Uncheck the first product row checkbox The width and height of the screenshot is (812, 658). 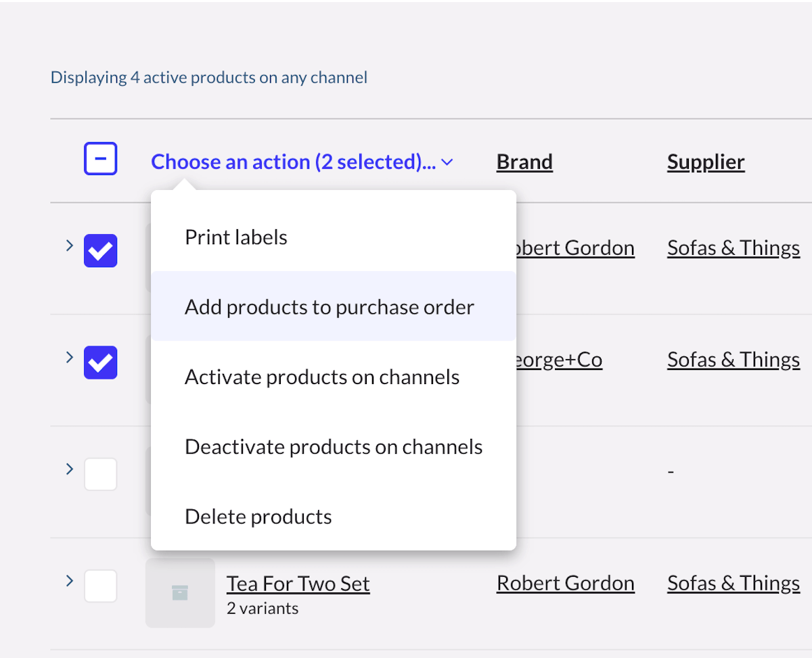coord(100,250)
